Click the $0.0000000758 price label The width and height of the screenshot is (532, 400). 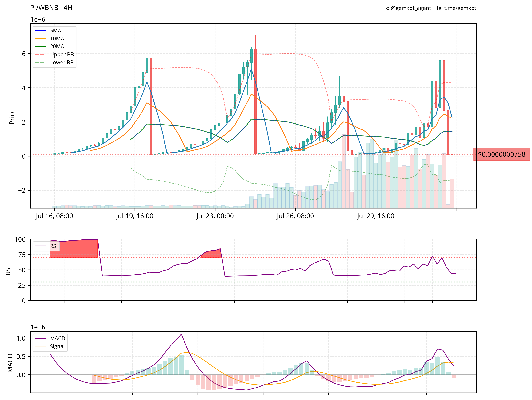pyautogui.click(x=501, y=154)
